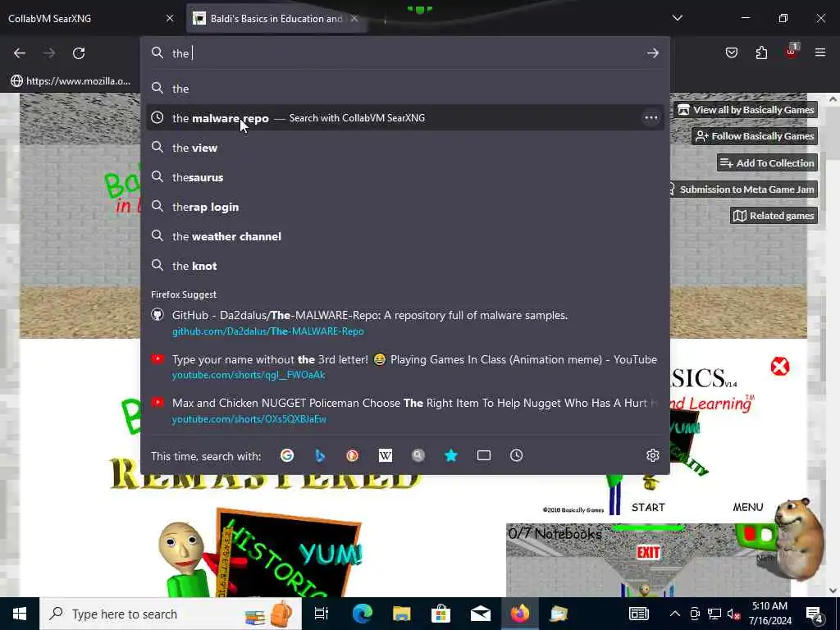Choose "thesaurus" search suggestion
840x630 pixels.
click(x=405, y=177)
